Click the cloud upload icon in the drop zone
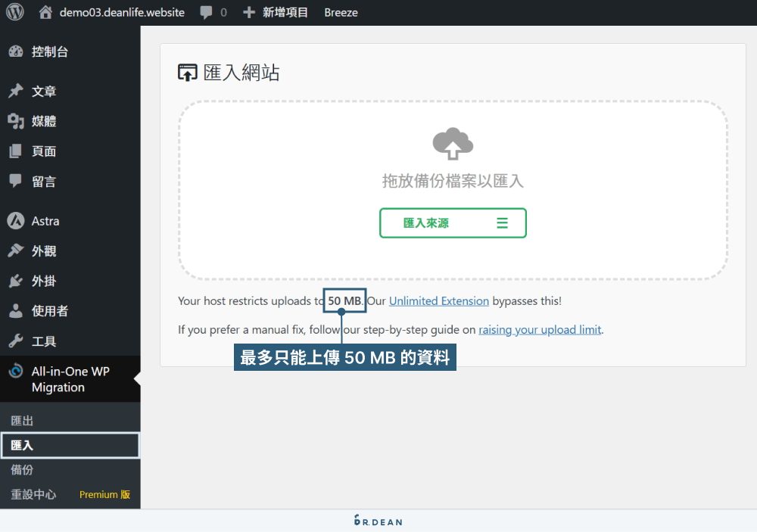757x532 pixels. point(452,144)
